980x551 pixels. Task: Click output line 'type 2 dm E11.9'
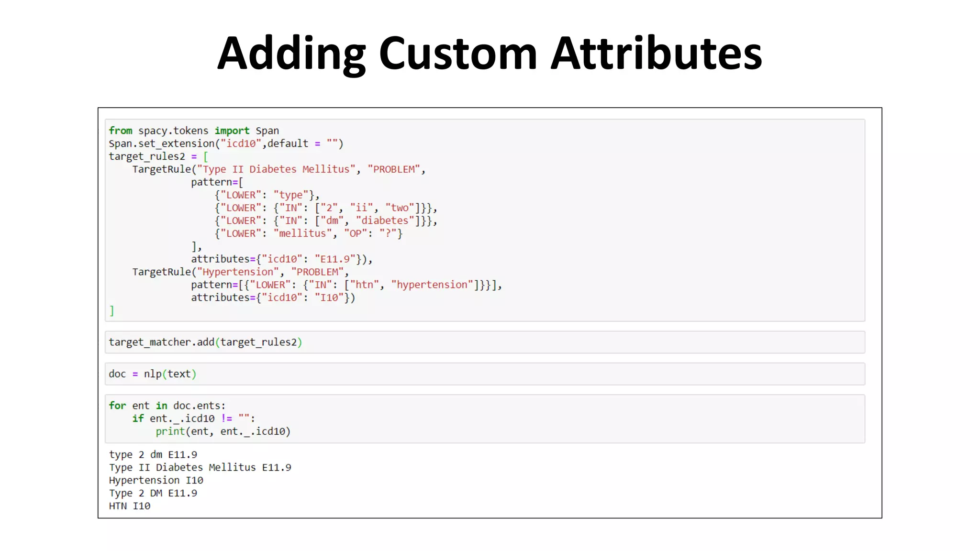coord(153,455)
